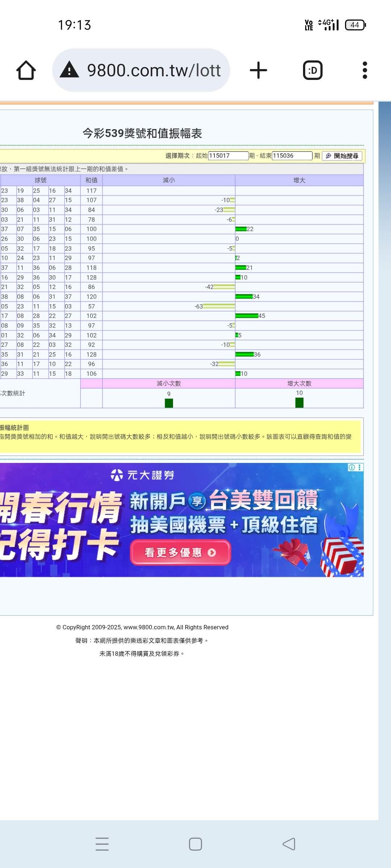
Task: Select the 聲明 disclaimer footer line
Action: [x=142, y=641]
